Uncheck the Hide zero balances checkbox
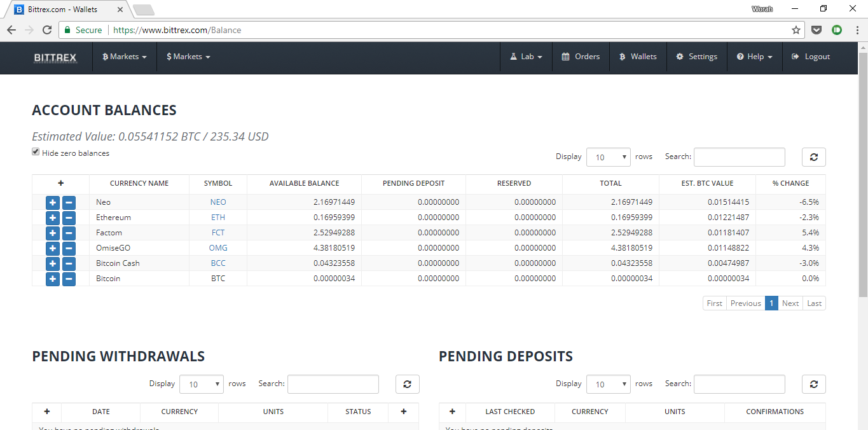Screen dimensions: 868x430 pos(36,152)
